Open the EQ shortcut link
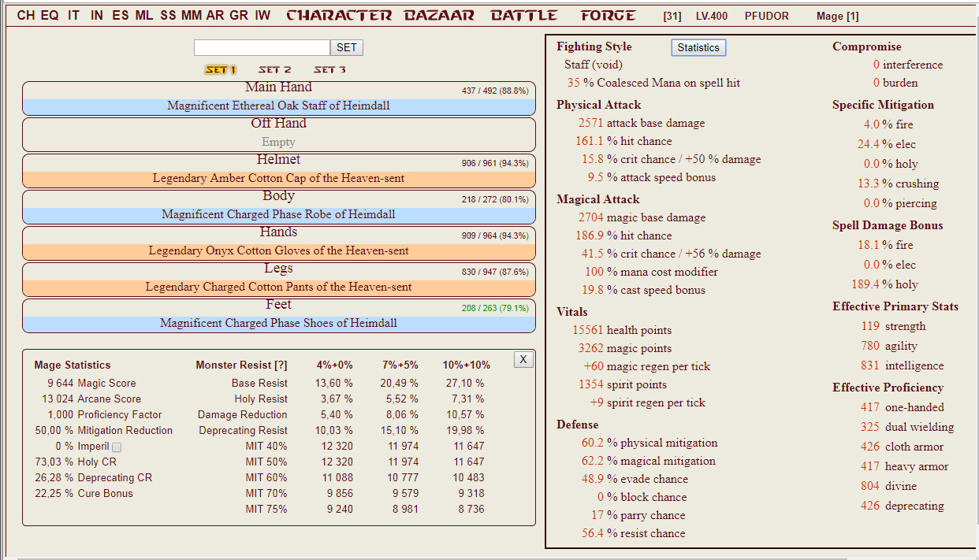Viewport: 979px width, 560px height. (50, 15)
